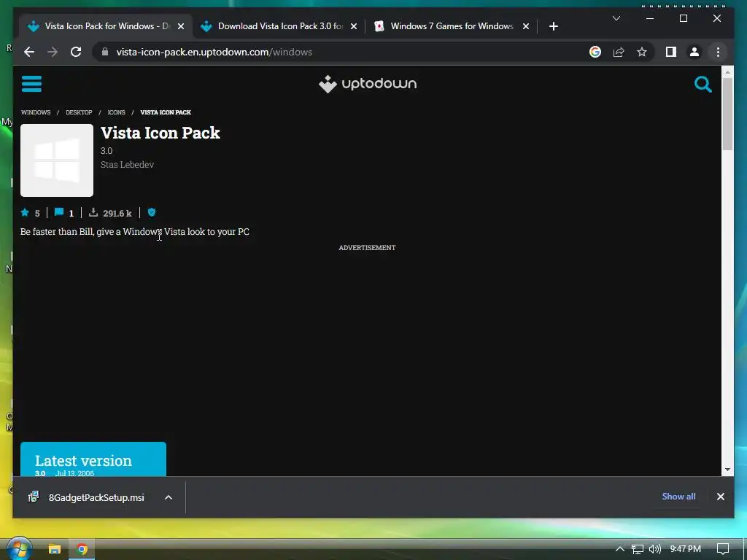View site information via the lock icon

[105, 52]
